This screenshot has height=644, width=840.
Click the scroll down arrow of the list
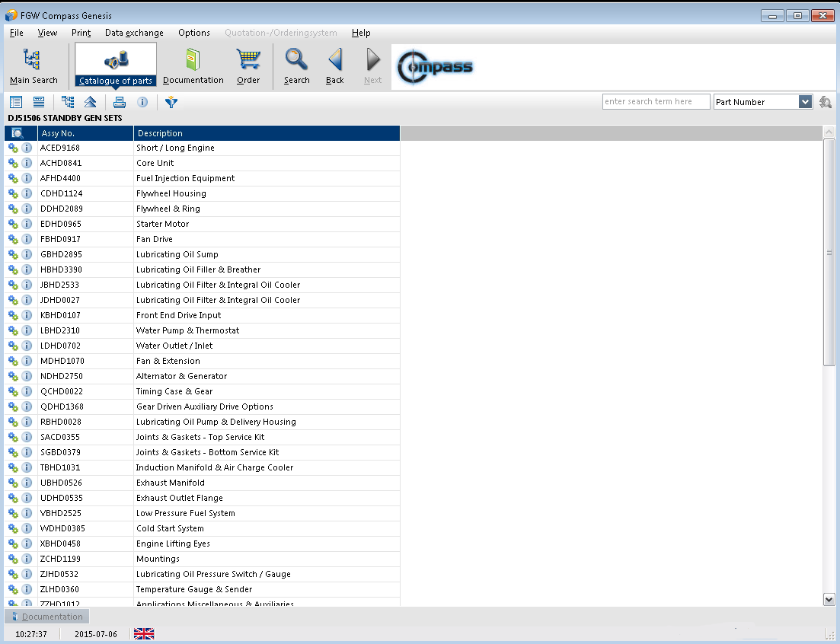[829, 600]
